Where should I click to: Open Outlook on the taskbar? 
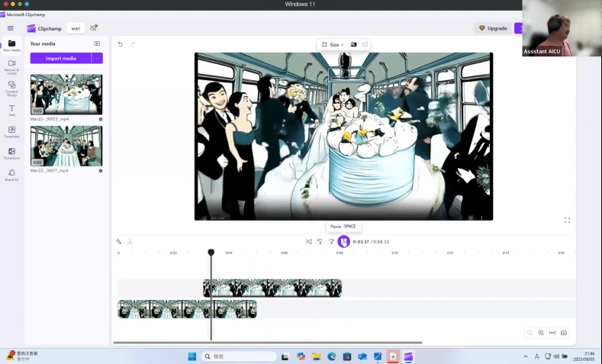pyautogui.click(x=362, y=356)
